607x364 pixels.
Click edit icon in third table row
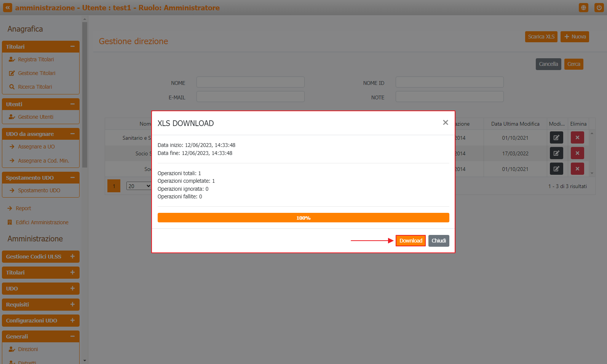point(556,169)
